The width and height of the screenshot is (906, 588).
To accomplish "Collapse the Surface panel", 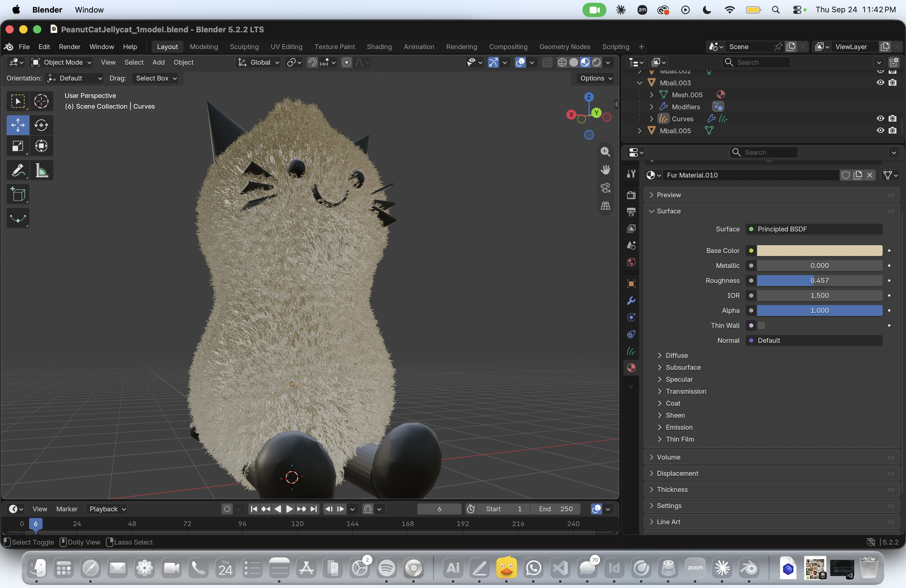I will coord(668,211).
